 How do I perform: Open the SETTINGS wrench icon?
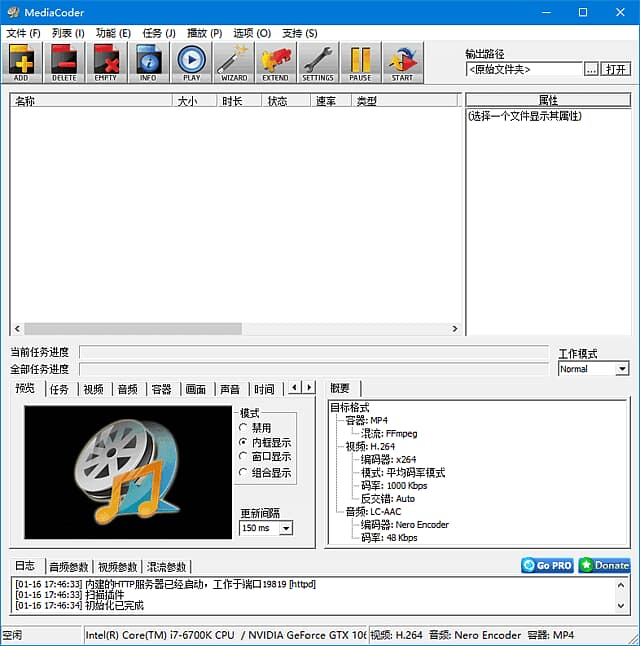point(318,62)
